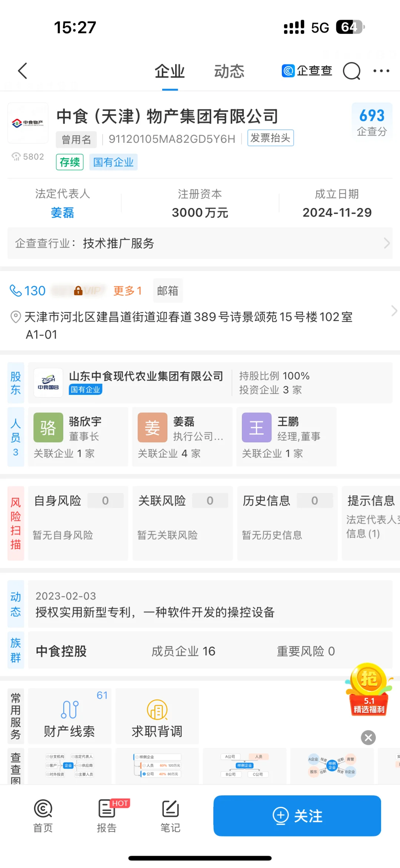Open 骆欣宇 董事长 person card
The height and width of the screenshot is (868, 400).
(x=78, y=437)
